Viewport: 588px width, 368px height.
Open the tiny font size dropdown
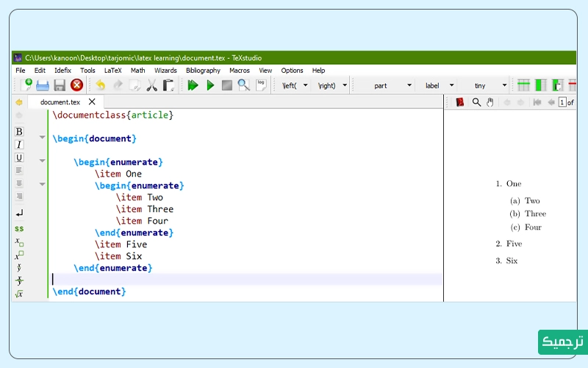(504, 85)
